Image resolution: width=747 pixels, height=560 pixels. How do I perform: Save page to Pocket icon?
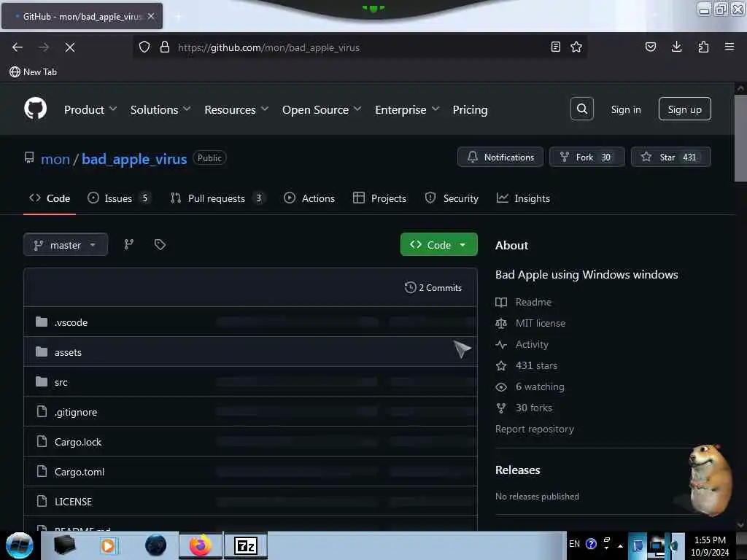point(650,47)
